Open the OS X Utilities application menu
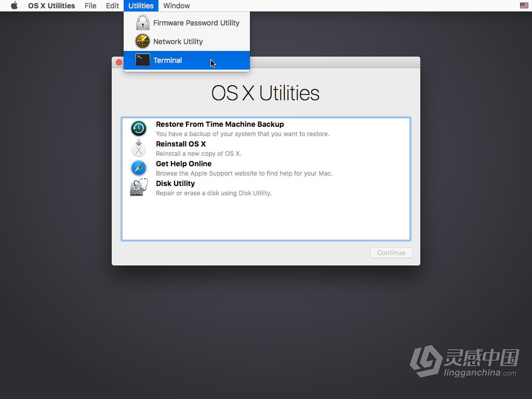Image resolution: width=532 pixels, height=399 pixels. [x=51, y=6]
